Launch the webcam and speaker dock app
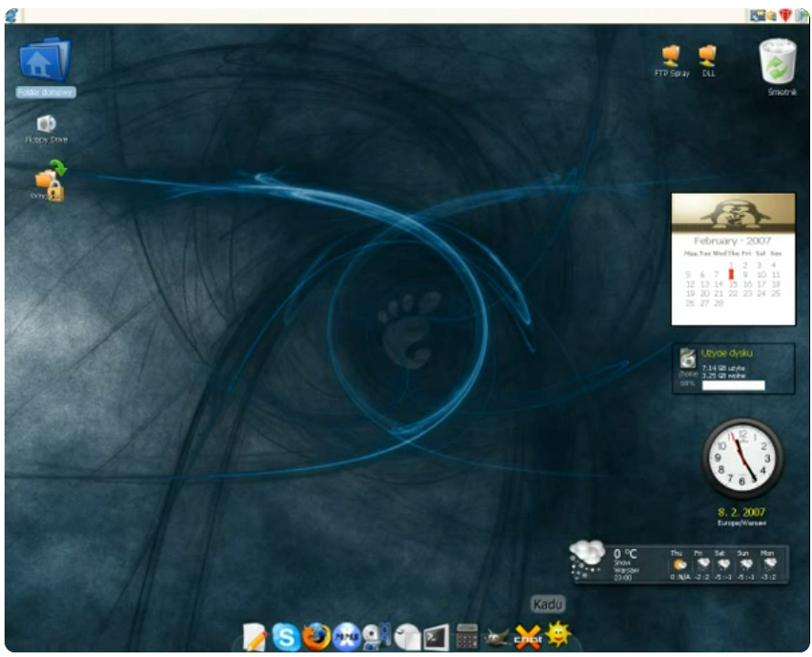The height and width of the screenshot is (657, 812). pyautogui.click(x=376, y=636)
